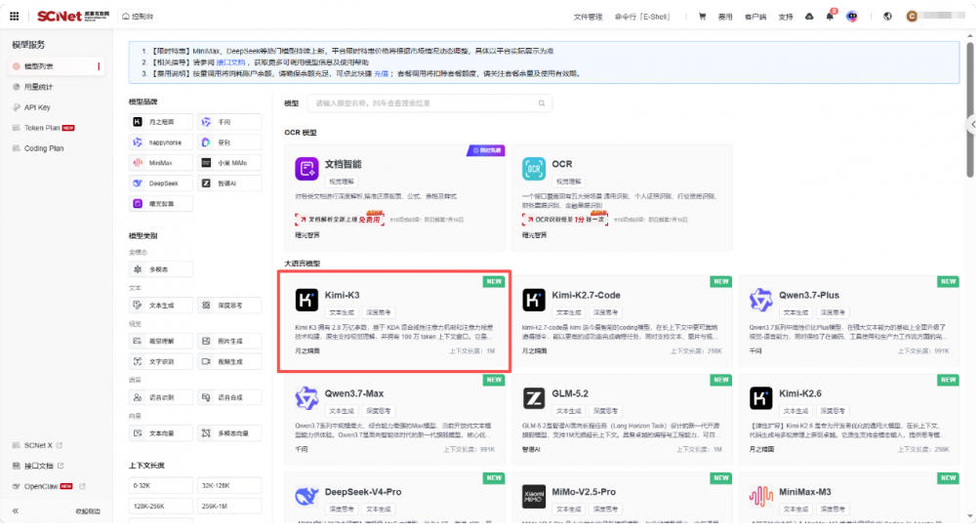Open the notification bell icon

click(x=830, y=17)
